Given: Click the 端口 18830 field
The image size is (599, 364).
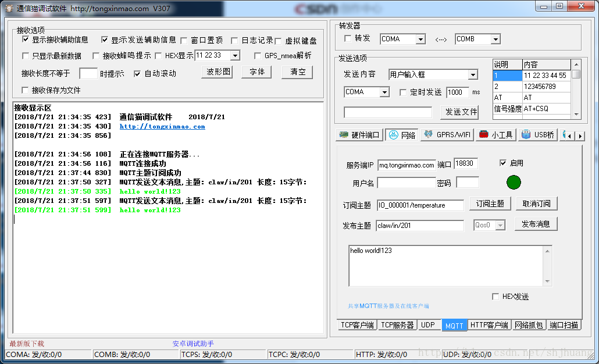Looking at the screenshot, I should coord(466,163).
